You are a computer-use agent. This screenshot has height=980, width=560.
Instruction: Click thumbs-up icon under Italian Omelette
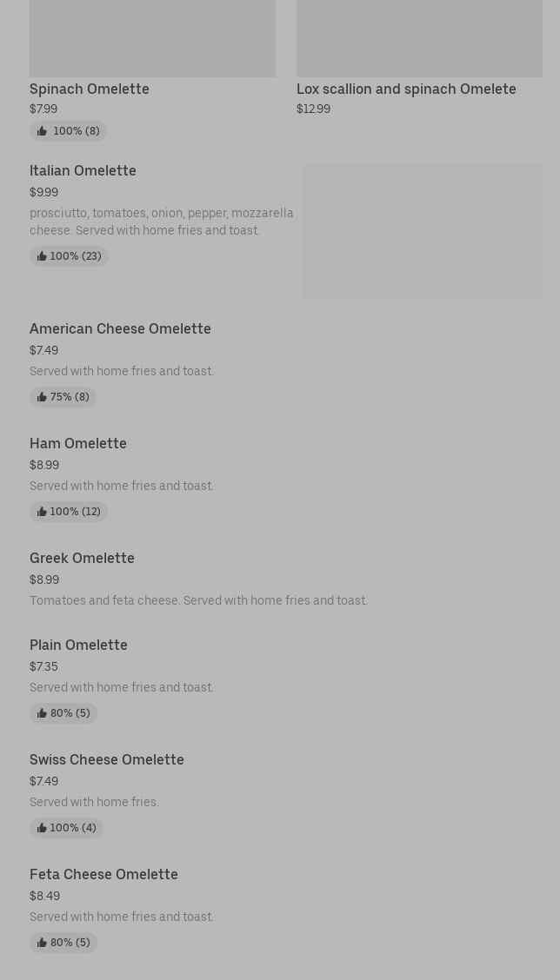click(42, 256)
